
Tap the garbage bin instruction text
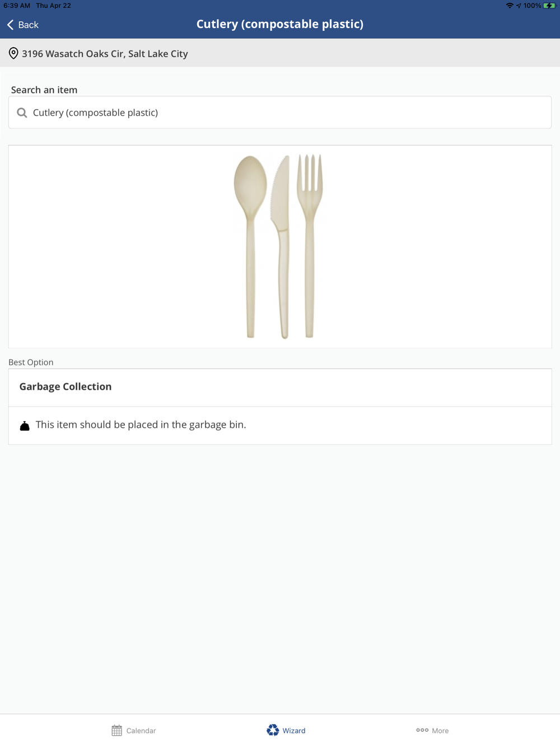141,424
